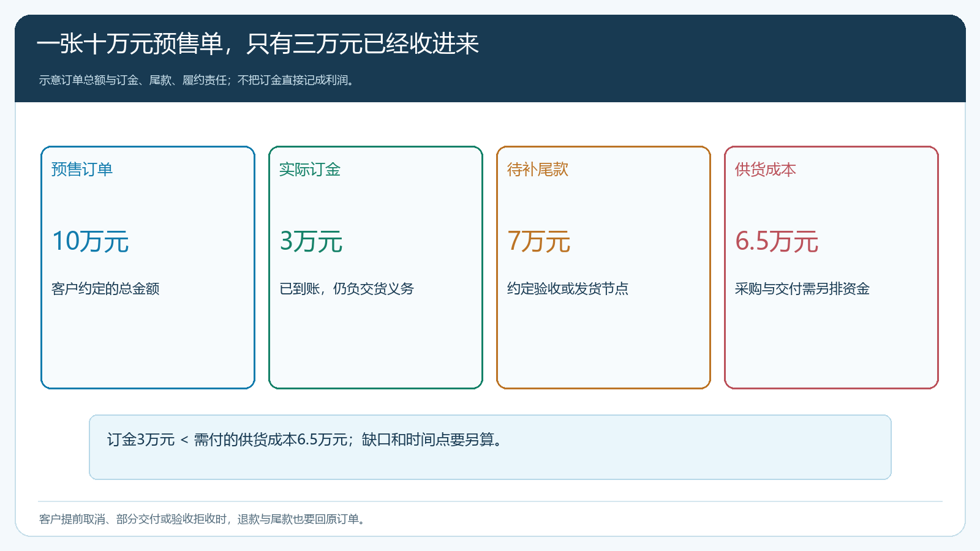This screenshot has width=980, height=551.
Task: Click the 已到账，仍负交货义务 description
Action: (347, 289)
